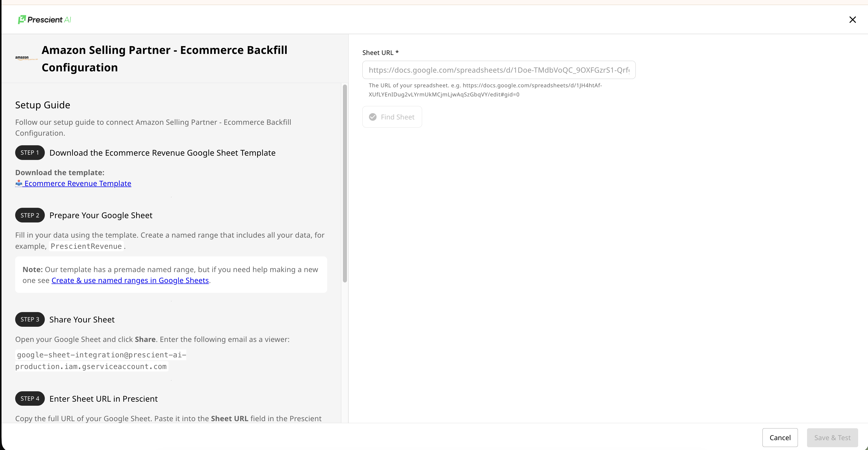Click the Sheet URL field label
This screenshot has width=868, height=450.
[380, 53]
